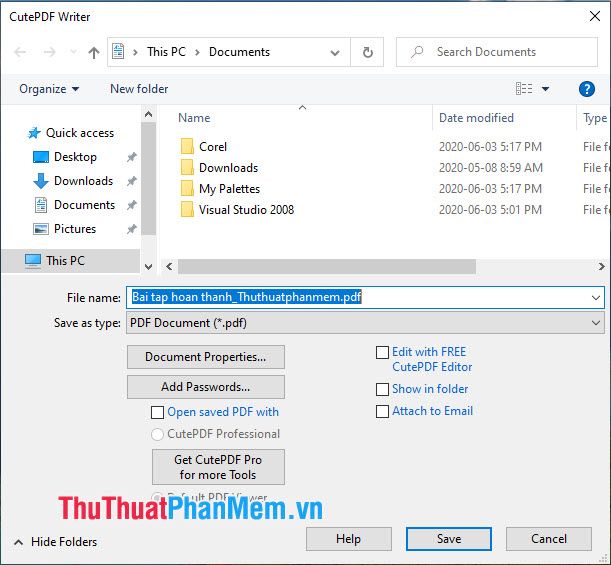Open help with the blue question icon
This screenshot has height=565, width=611.
coord(586,89)
